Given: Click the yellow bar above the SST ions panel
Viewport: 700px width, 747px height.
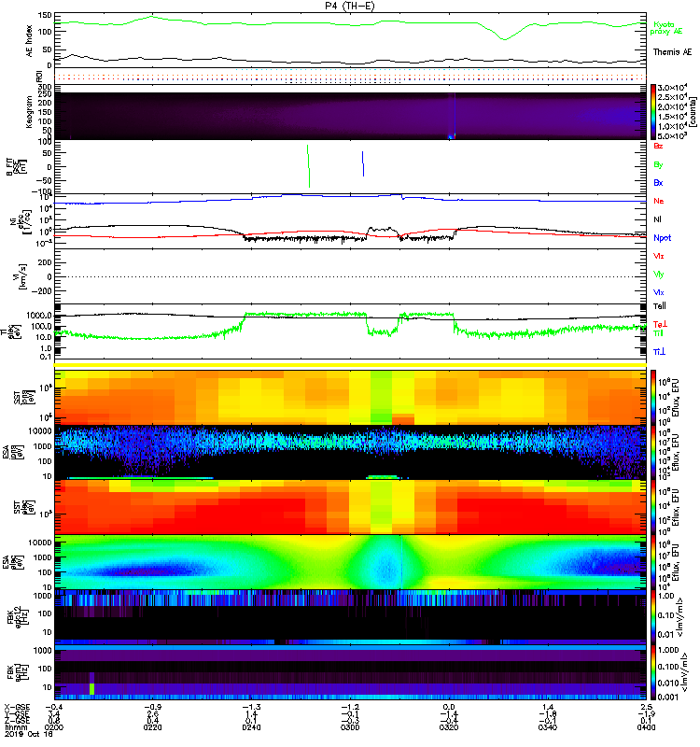Looking at the screenshot, I should (x=350, y=365).
